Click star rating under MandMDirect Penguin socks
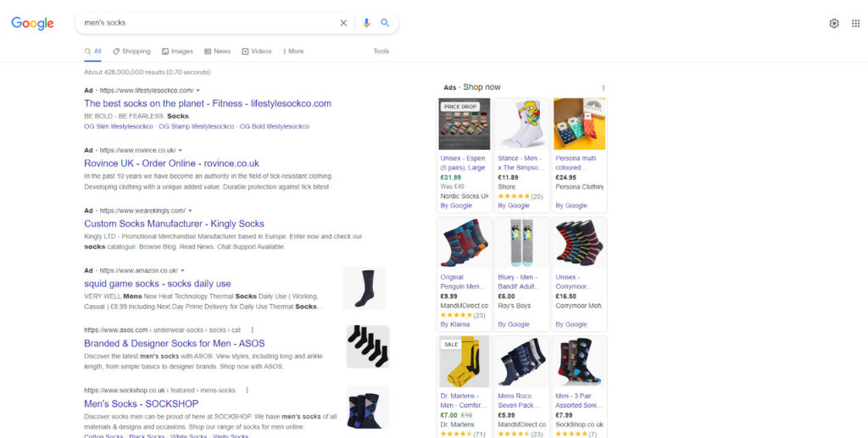Screen dimensions: 868x438 [456, 315]
